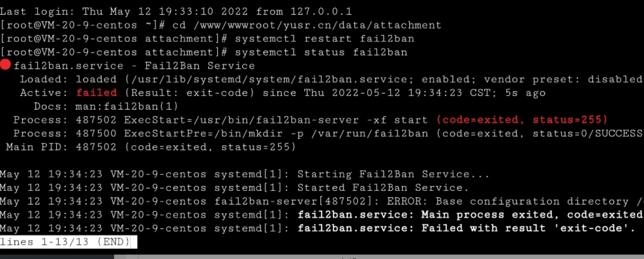Image resolution: width=644 pixels, height=259 pixels.
Task: Click the red '(code=exited, status=255)' text
Action: point(522,119)
